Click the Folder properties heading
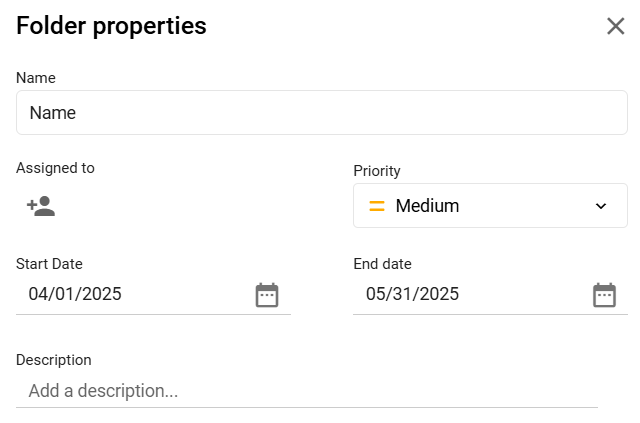Image resolution: width=640 pixels, height=423 pixels. (111, 26)
